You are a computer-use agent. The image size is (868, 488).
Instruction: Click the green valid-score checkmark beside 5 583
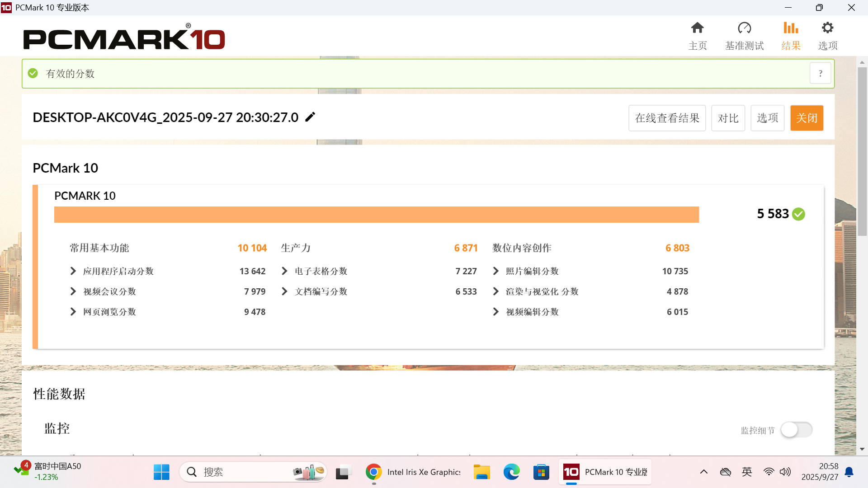point(799,214)
